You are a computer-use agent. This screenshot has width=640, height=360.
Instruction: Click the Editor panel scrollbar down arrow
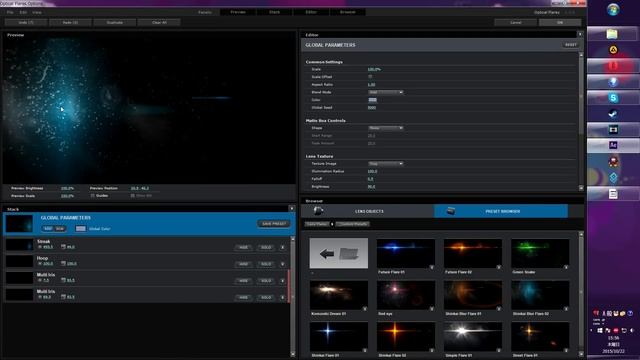click(x=581, y=188)
